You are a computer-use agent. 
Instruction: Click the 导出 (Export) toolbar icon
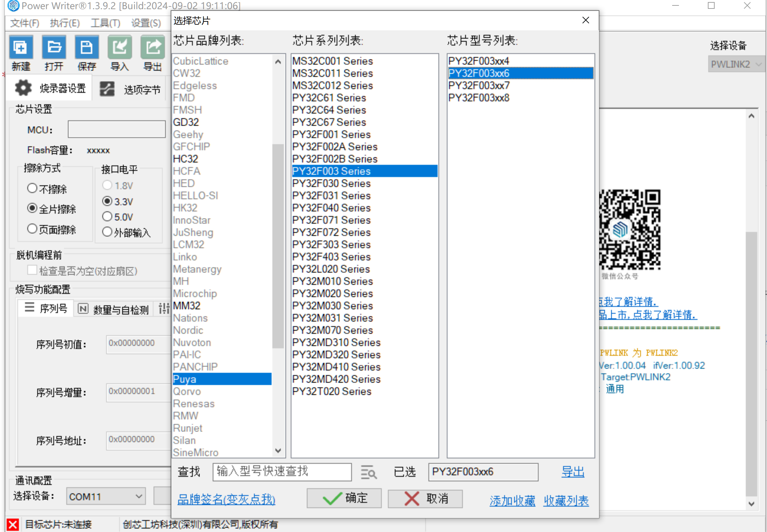click(153, 47)
